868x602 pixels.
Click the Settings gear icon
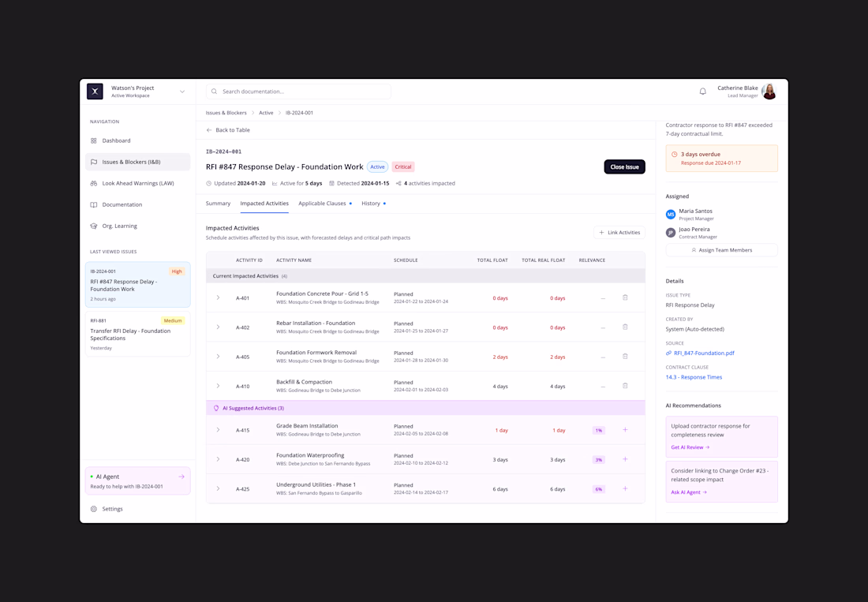(x=94, y=509)
